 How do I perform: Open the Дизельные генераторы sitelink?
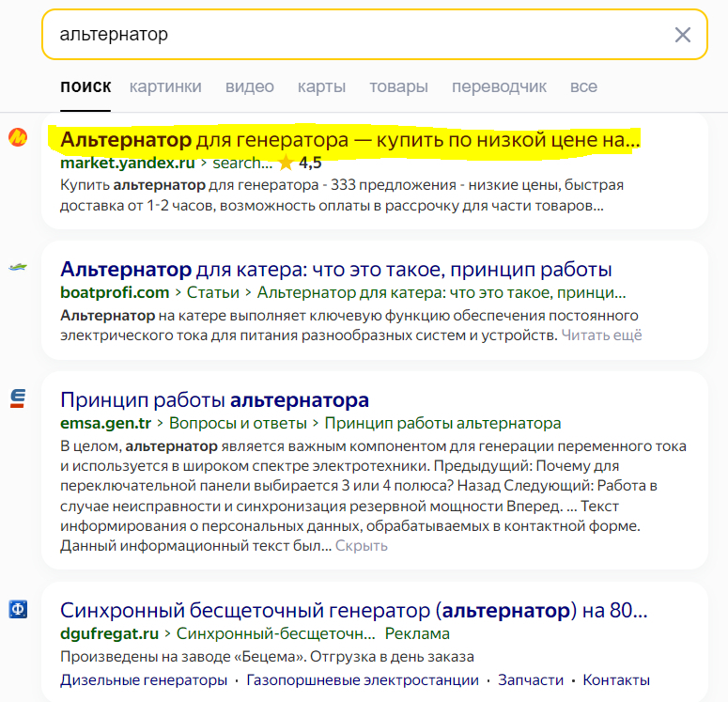point(144,680)
